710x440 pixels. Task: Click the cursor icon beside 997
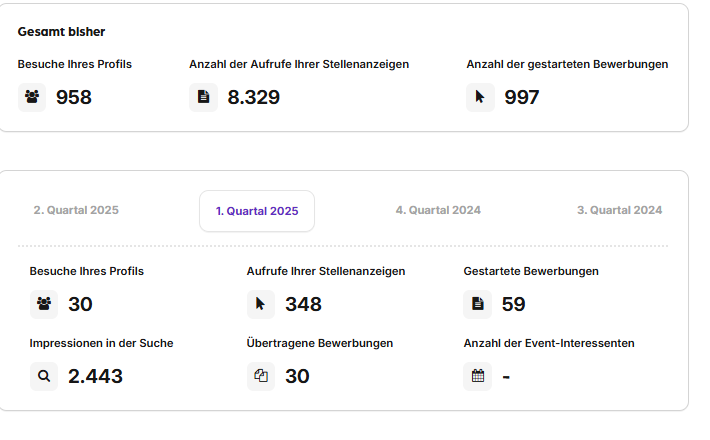(x=480, y=97)
